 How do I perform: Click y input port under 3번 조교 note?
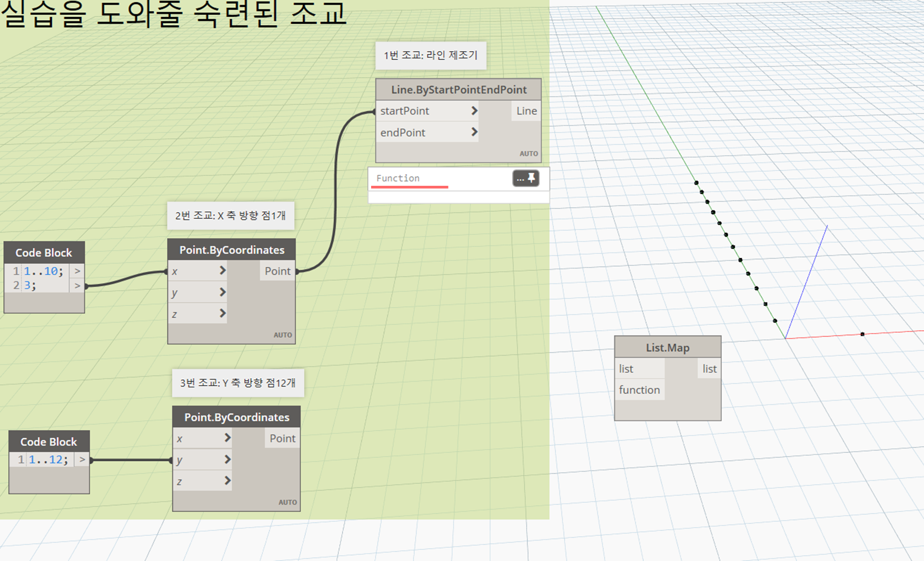(x=202, y=460)
